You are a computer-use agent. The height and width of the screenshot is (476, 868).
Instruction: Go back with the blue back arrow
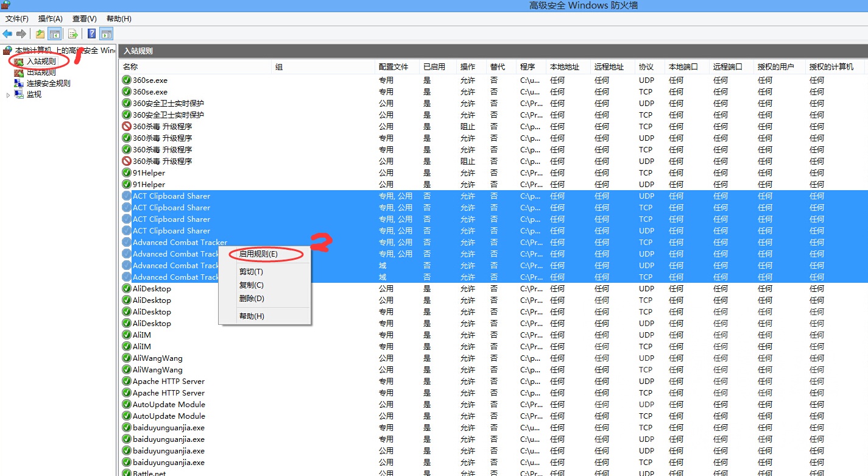[x=7, y=34]
